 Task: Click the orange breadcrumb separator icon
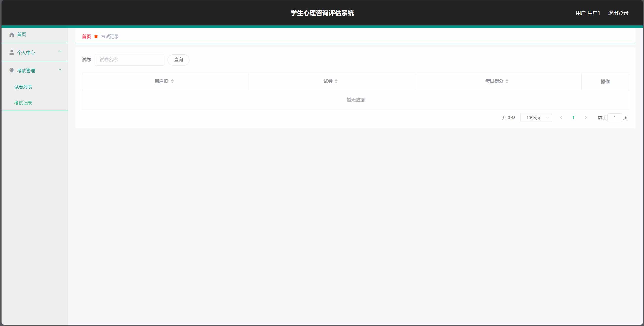click(x=96, y=37)
